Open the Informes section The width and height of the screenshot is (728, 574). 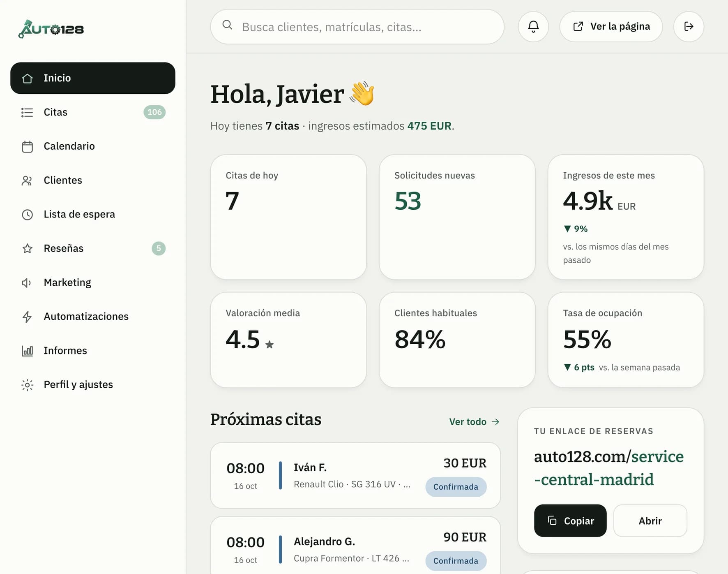point(93,351)
